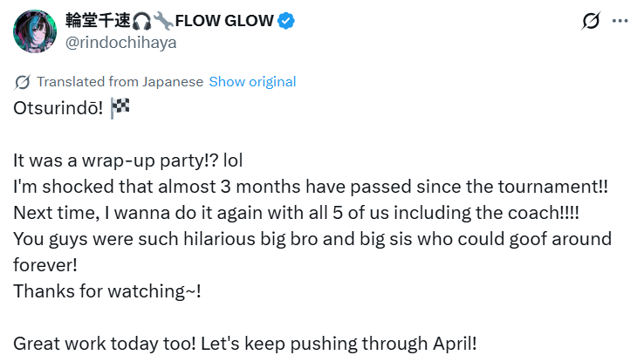Click the sentence about 3 months passing
This screenshot has width=644, height=362.
311,187
